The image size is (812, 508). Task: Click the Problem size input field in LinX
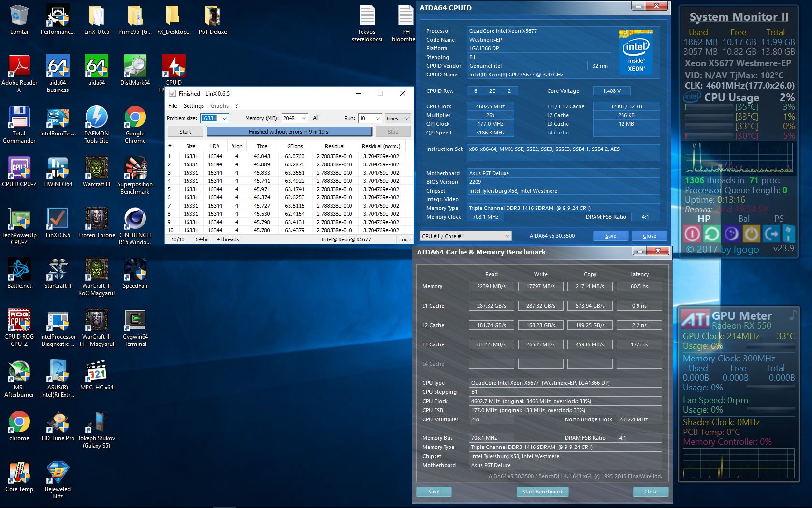click(x=210, y=118)
